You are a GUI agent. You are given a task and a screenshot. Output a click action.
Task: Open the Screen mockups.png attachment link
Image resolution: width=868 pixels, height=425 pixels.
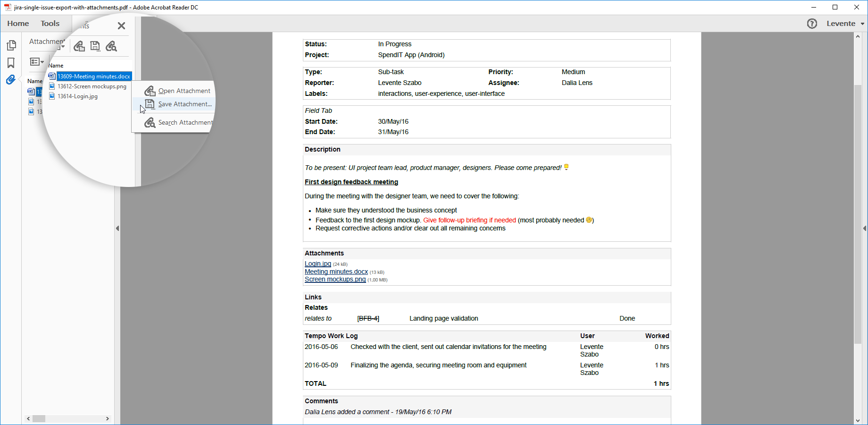(335, 279)
